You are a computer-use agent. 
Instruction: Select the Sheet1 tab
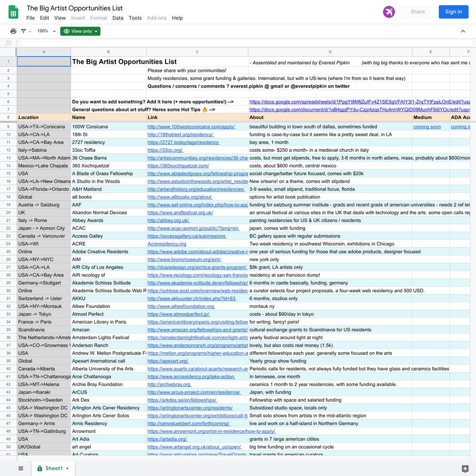point(53,468)
